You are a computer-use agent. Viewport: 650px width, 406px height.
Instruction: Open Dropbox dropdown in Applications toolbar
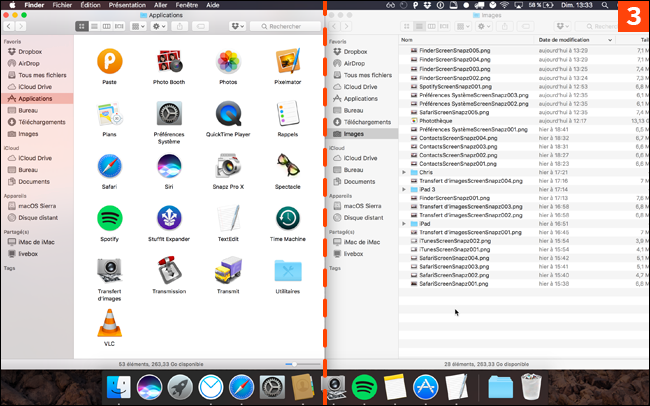coord(238,26)
